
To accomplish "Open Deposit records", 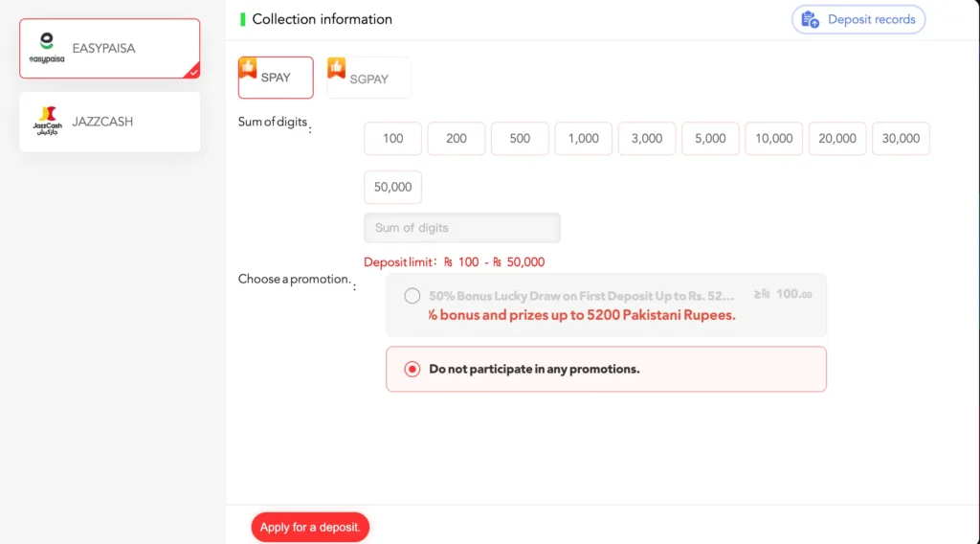I will click(858, 19).
